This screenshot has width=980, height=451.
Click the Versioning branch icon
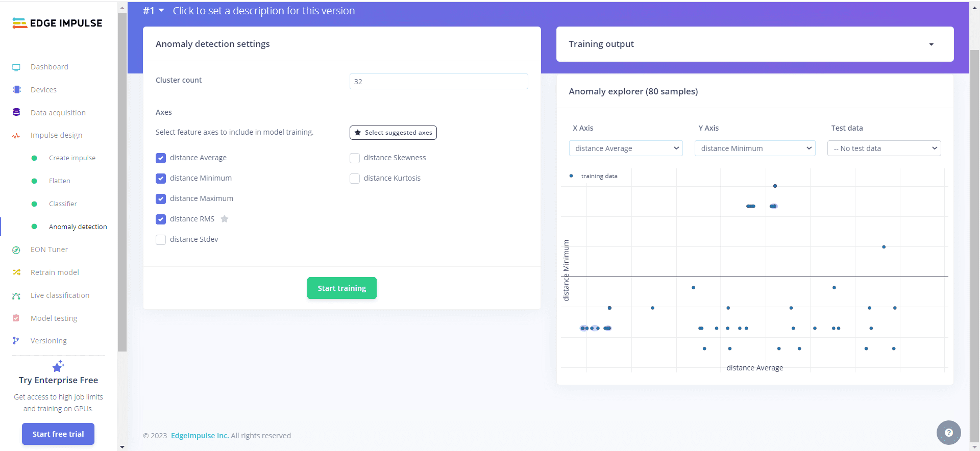16,341
